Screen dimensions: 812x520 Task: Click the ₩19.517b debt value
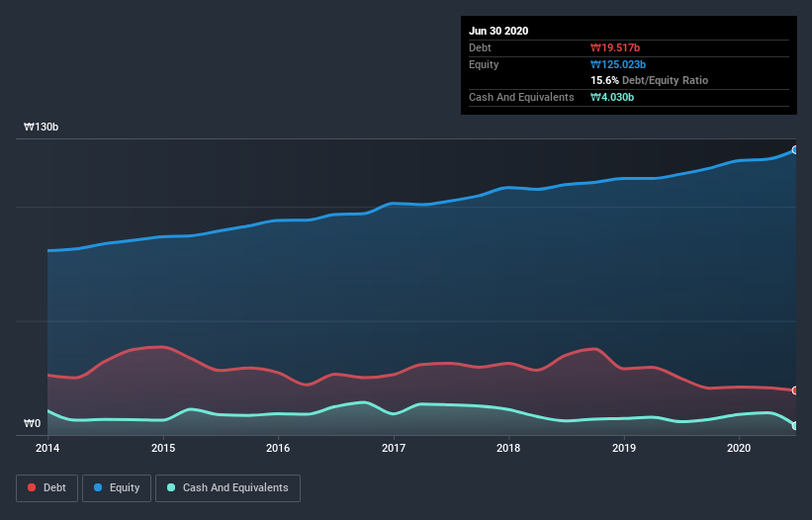coord(615,47)
